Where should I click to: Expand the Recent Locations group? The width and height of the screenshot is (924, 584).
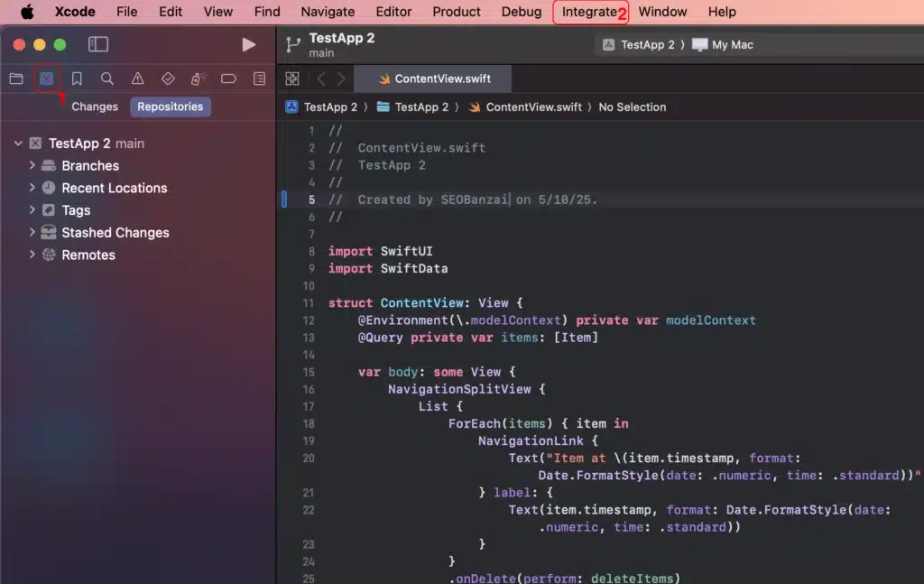coord(32,188)
